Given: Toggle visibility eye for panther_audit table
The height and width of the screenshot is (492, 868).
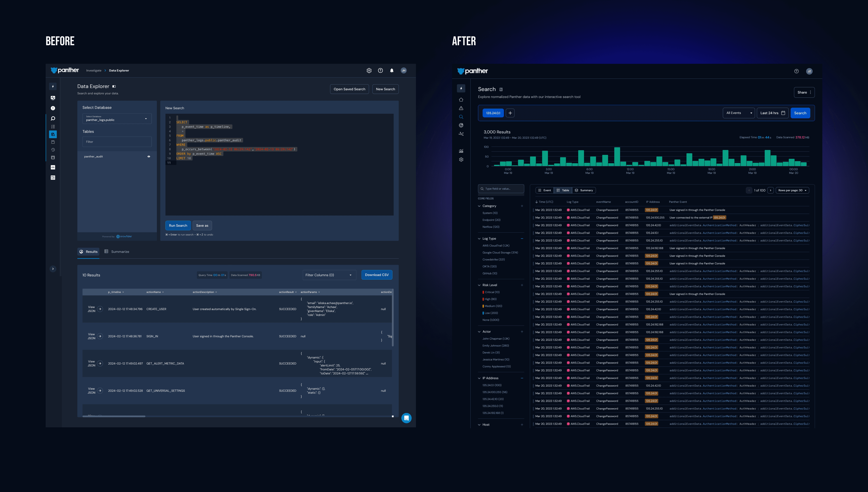Looking at the screenshot, I should (149, 156).
